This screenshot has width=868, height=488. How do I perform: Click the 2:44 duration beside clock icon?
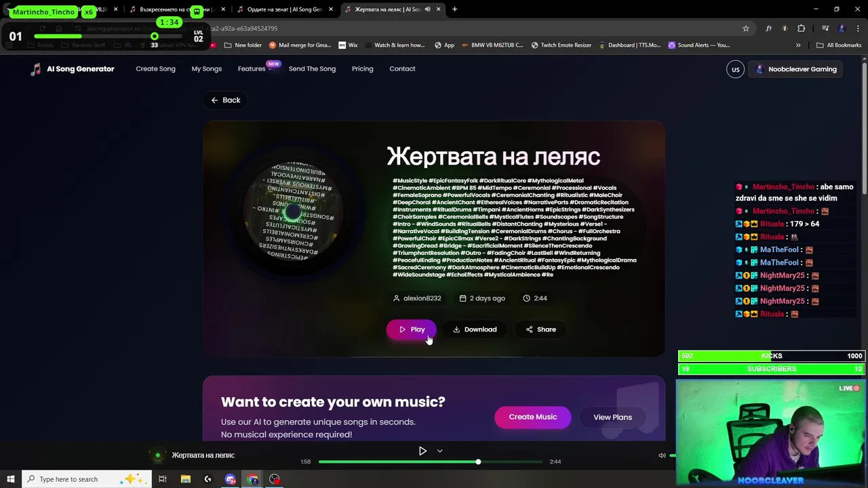pos(540,298)
